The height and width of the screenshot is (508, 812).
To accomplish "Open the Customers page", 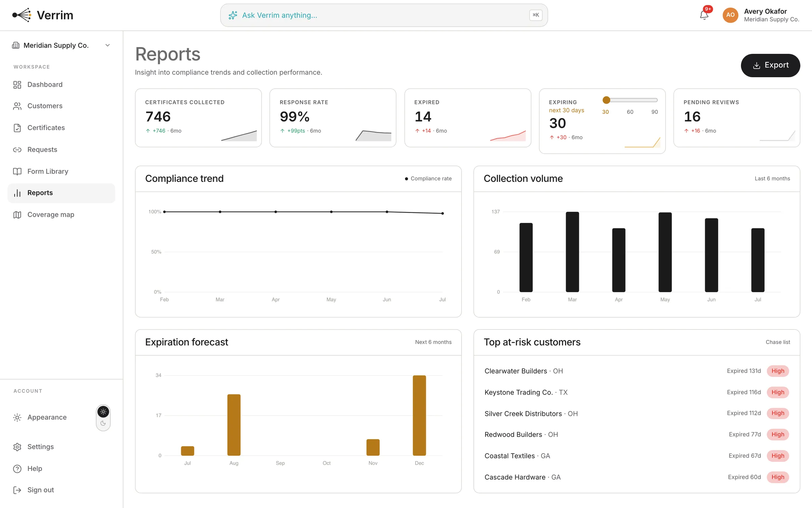I will pyautogui.click(x=61, y=106).
